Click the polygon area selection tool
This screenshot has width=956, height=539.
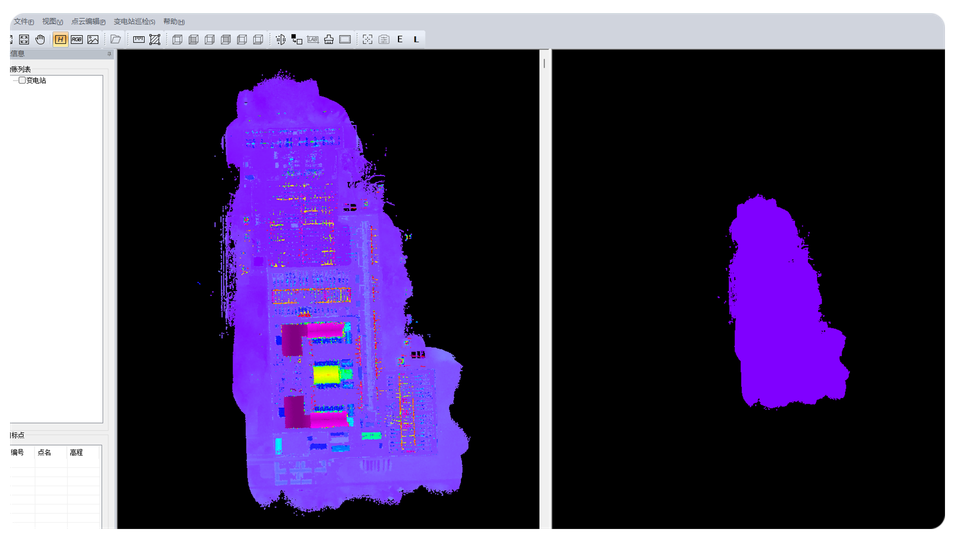(155, 39)
